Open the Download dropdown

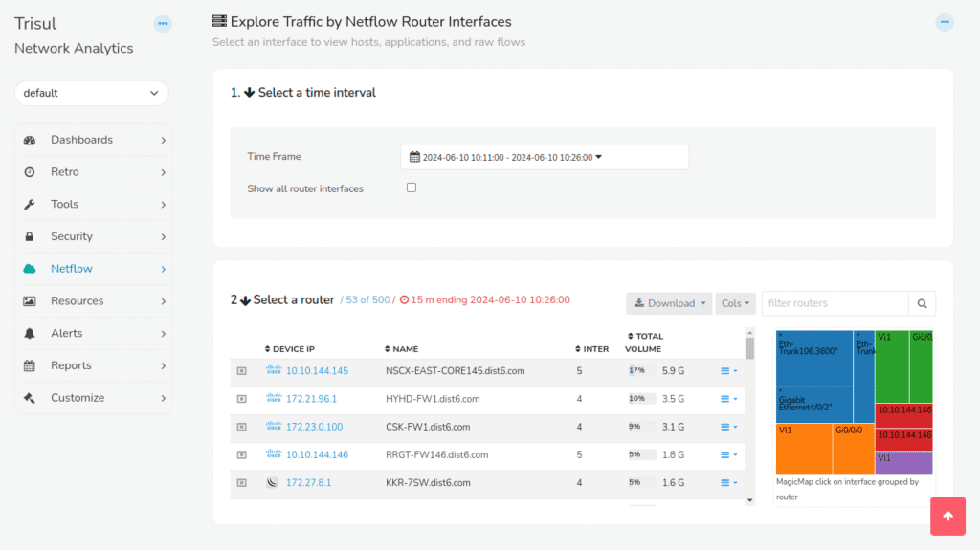tap(668, 302)
